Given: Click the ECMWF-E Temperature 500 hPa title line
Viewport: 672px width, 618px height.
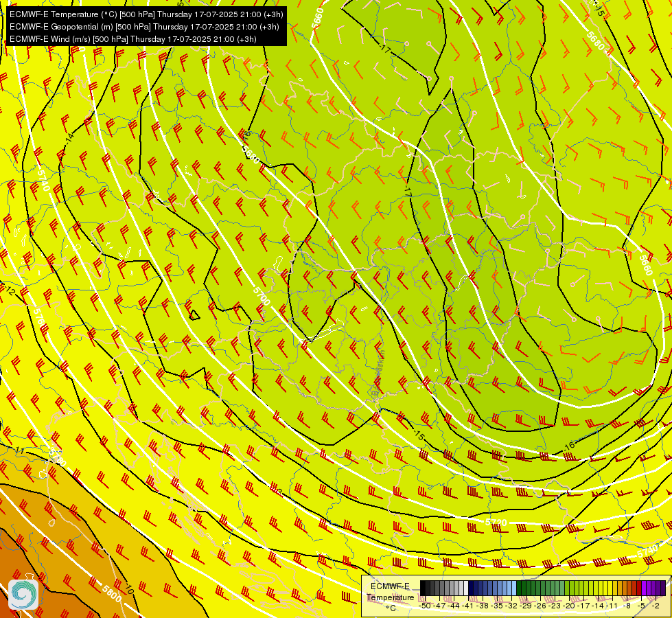Looking at the screenshot, I should (x=146, y=14).
